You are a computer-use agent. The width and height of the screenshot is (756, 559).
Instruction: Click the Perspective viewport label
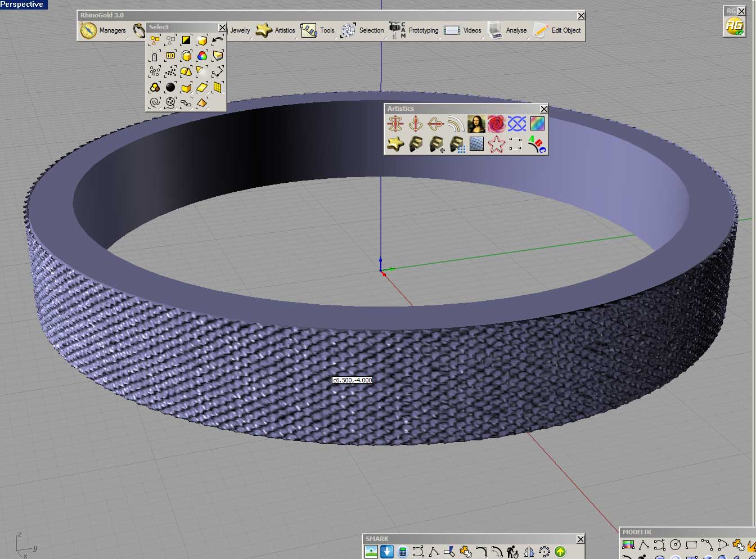[22, 4]
